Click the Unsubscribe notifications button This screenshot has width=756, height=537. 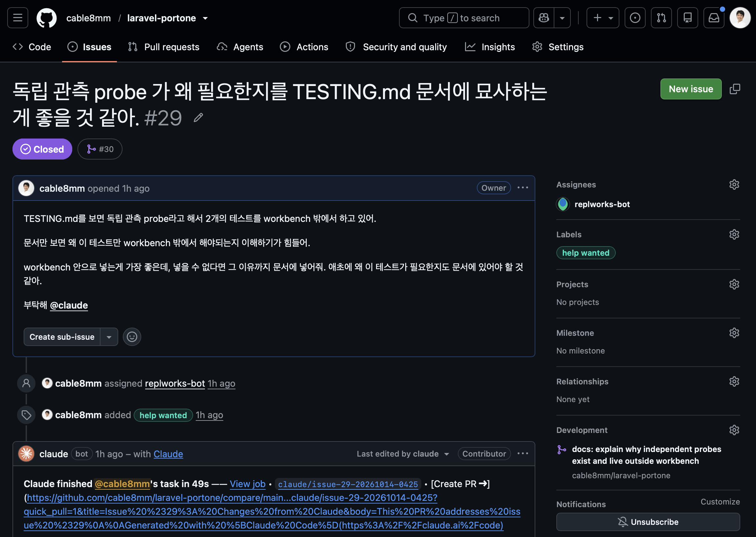coord(648,522)
